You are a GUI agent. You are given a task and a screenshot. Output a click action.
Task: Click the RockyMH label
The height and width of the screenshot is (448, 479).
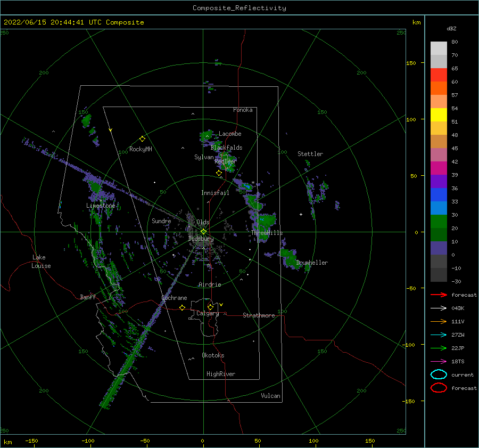click(x=141, y=149)
